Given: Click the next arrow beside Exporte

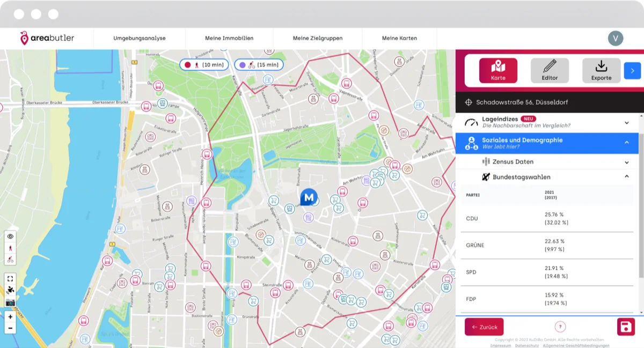Looking at the screenshot, I should coord(632,70).
